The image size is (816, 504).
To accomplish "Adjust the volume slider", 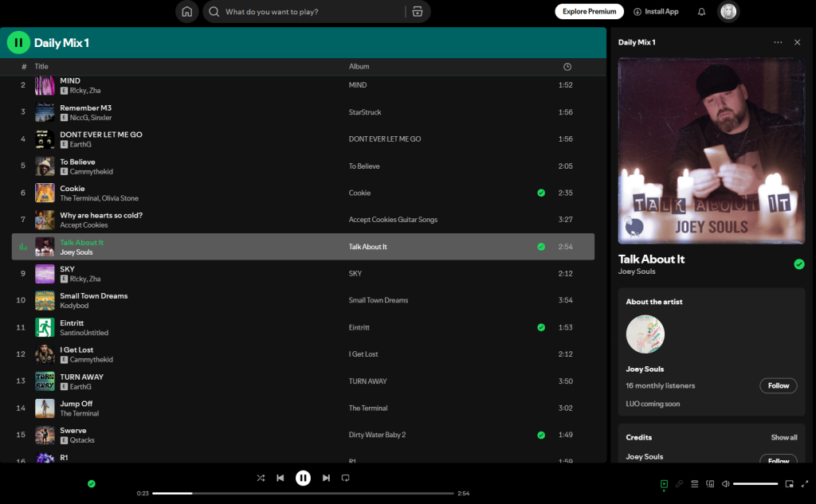I will (x=755, y=484).
